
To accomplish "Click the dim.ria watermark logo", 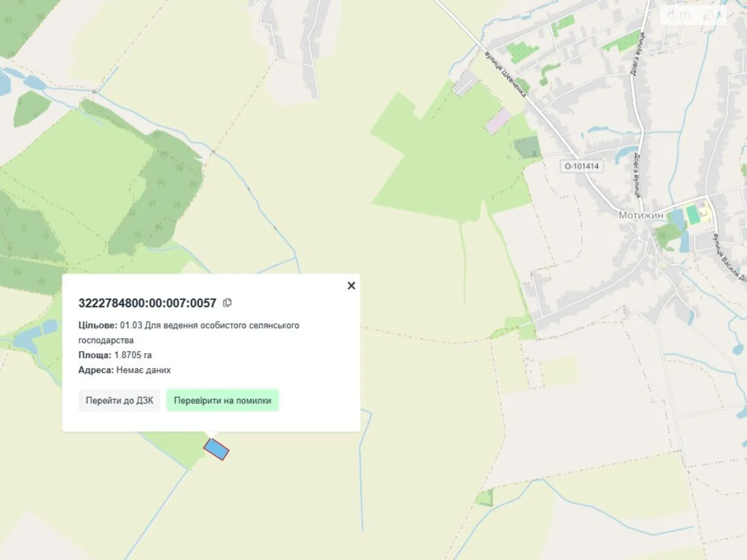I will [692, 15].
